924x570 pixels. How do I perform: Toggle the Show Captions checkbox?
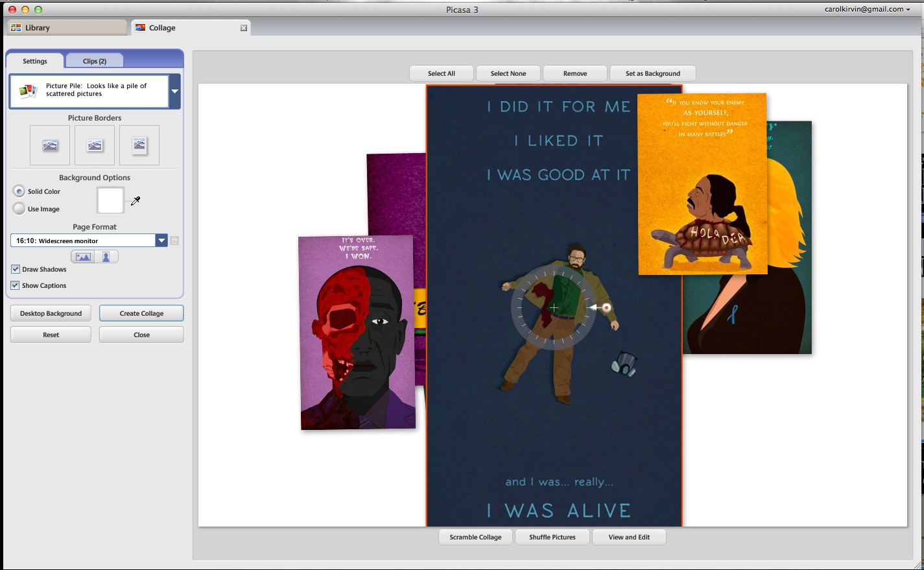click(x=16, y=285)
